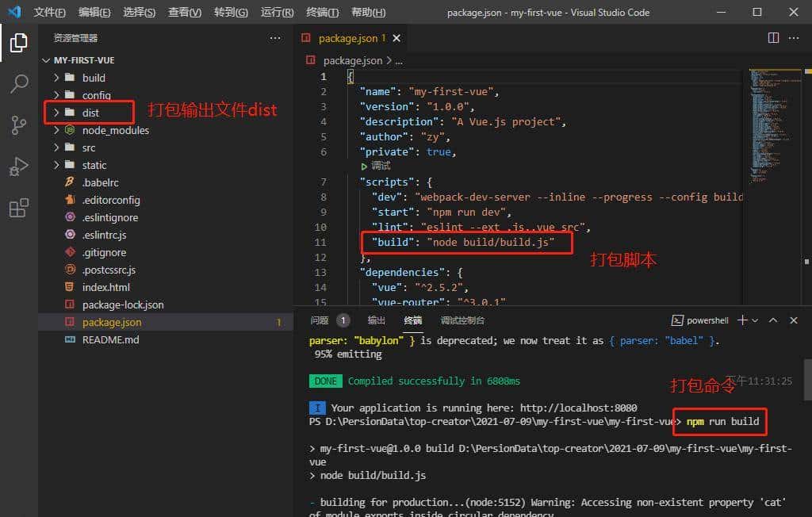Maximize the terminal panel with the up chevron
This screenshot has height=517, width=812.
click(x=772, y=320)
